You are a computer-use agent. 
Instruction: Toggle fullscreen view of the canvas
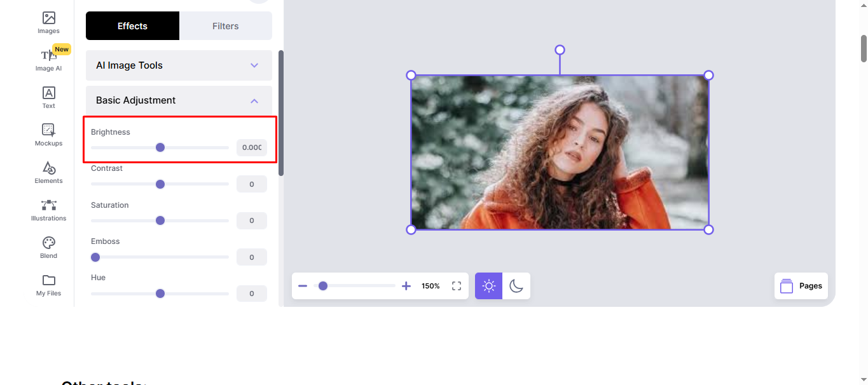click(456, 285)
